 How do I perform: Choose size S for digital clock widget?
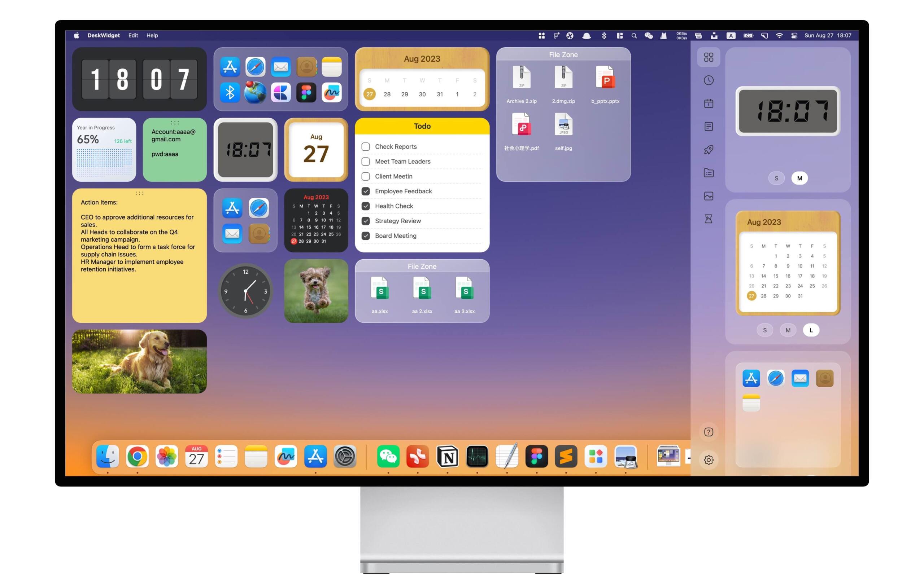click(776, 178)
